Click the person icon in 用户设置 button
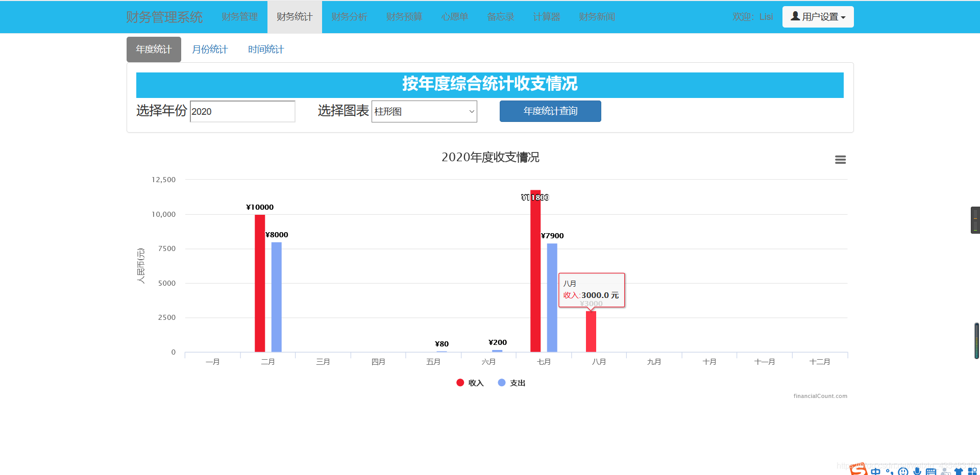980x475 pixels. (795, 16)
